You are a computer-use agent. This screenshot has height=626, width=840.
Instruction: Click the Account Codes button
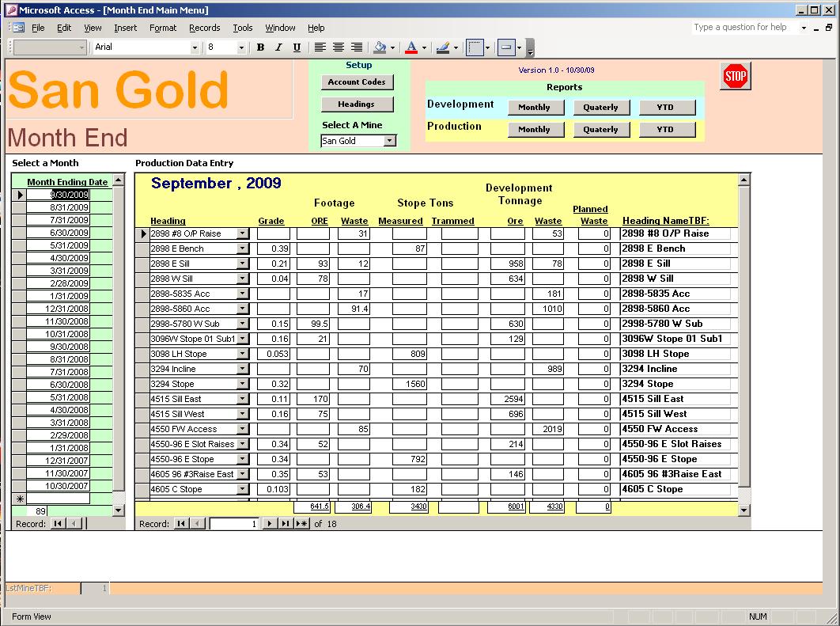click(x=358, y=82)
